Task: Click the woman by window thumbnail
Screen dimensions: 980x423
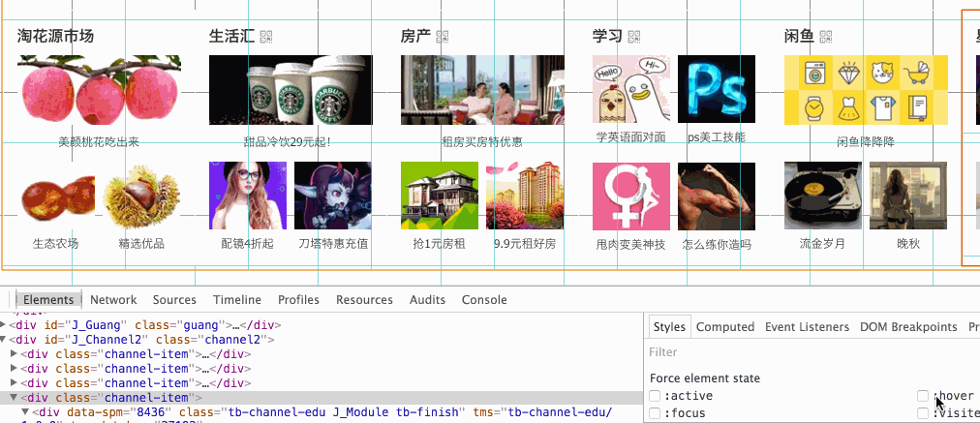Action: pos(908,196)
